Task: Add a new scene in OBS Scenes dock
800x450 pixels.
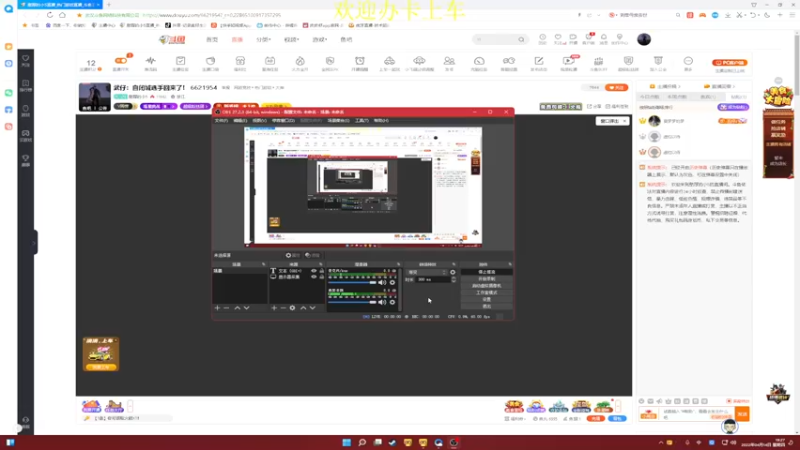Action: 217,308
